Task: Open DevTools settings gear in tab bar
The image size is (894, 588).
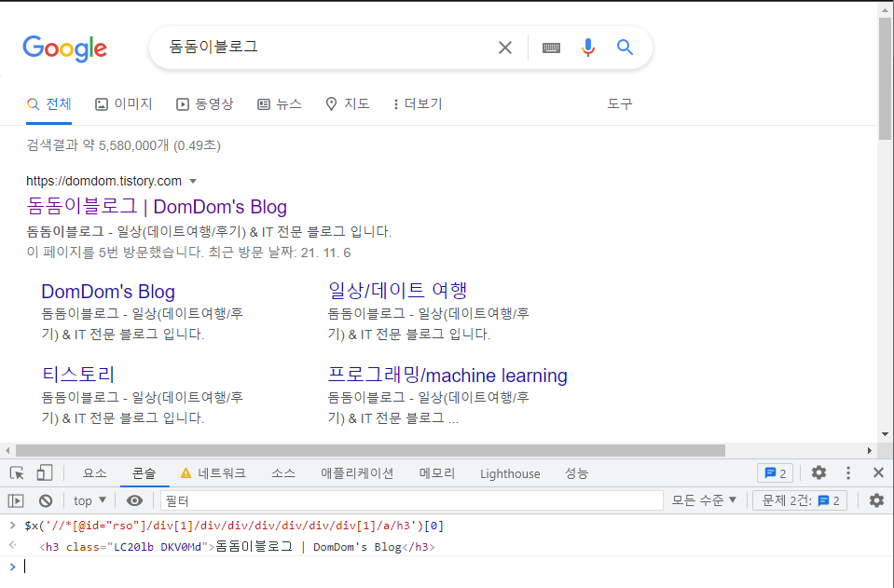Action: (818, 472)
